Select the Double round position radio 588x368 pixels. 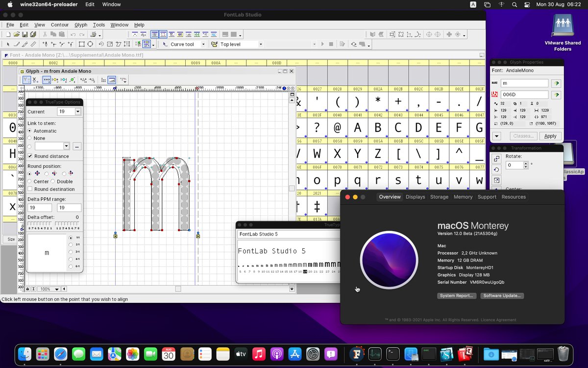[52, 181]
